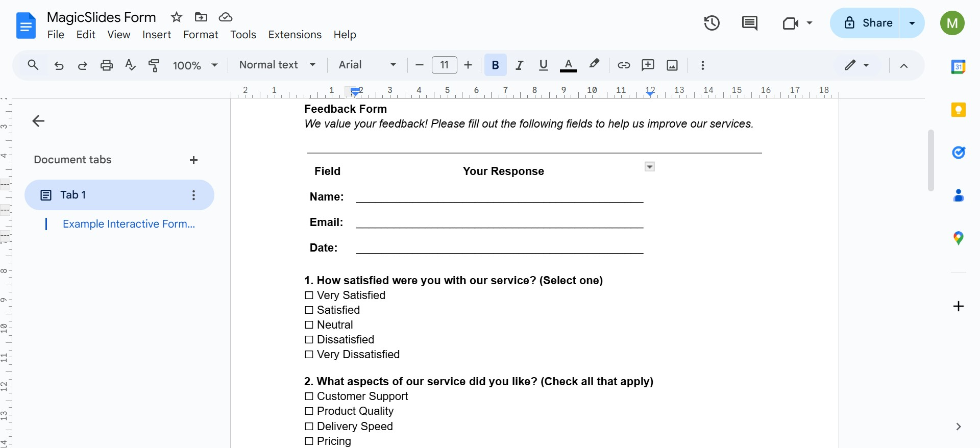Open the File menu
Screen dimensions: 980x448
click(56, 35)
